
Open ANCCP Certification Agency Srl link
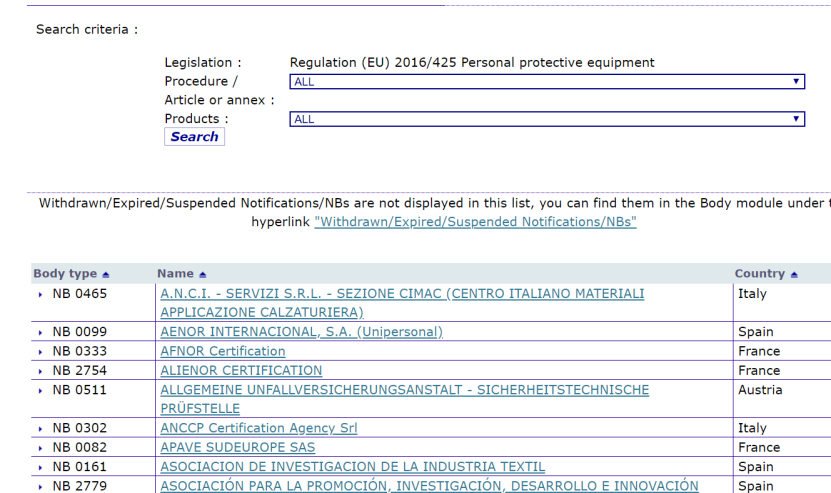point(259,428)
